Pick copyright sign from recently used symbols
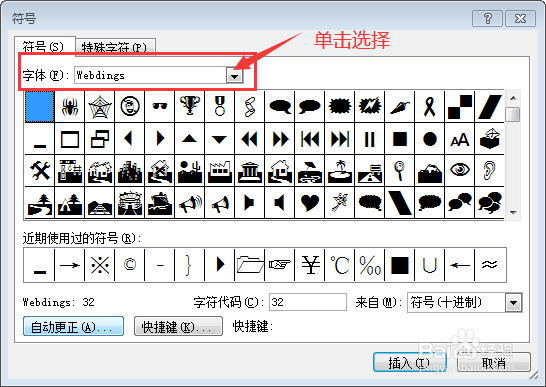The image size is (546, 387). 130,265
